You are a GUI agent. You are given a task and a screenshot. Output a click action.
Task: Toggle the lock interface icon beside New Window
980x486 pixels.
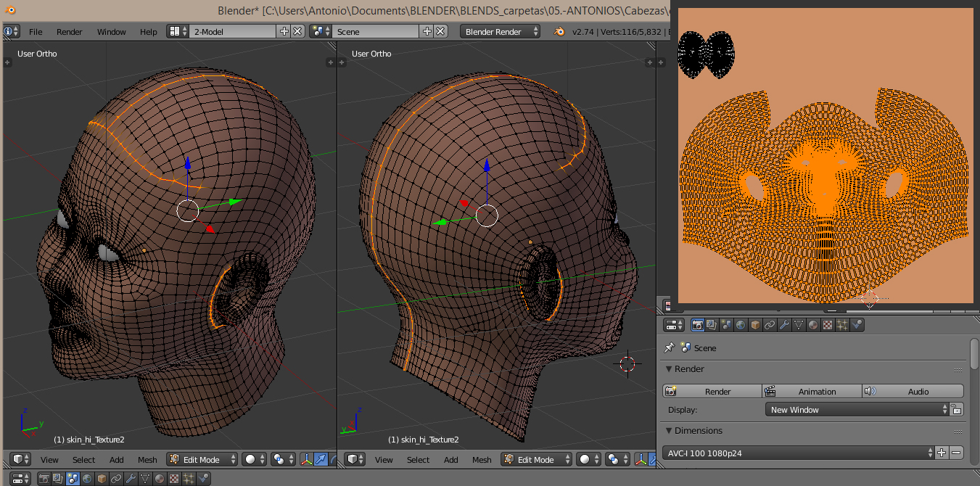957,410
